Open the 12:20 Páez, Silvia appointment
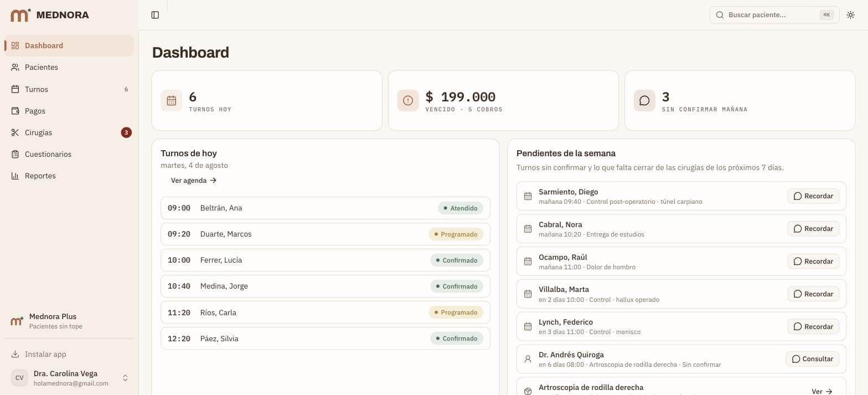This screenshot has width=868, height=395. click(325, 338)
